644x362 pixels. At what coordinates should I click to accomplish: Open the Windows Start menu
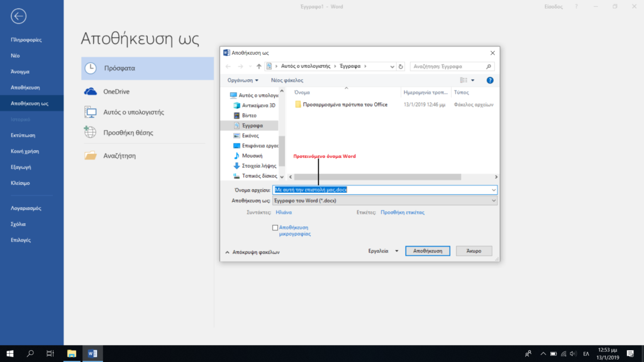(x=10, y=353)
